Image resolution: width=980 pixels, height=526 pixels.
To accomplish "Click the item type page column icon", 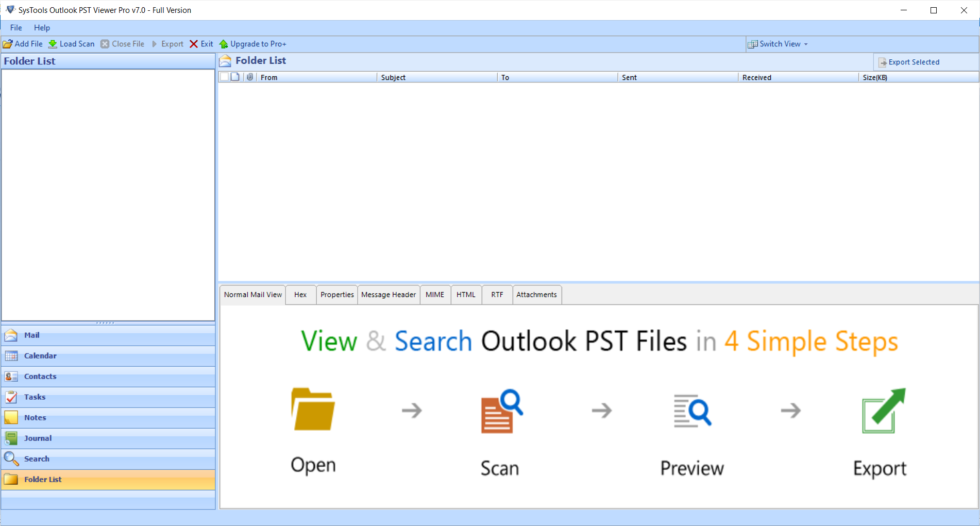I will coord(235,77).
